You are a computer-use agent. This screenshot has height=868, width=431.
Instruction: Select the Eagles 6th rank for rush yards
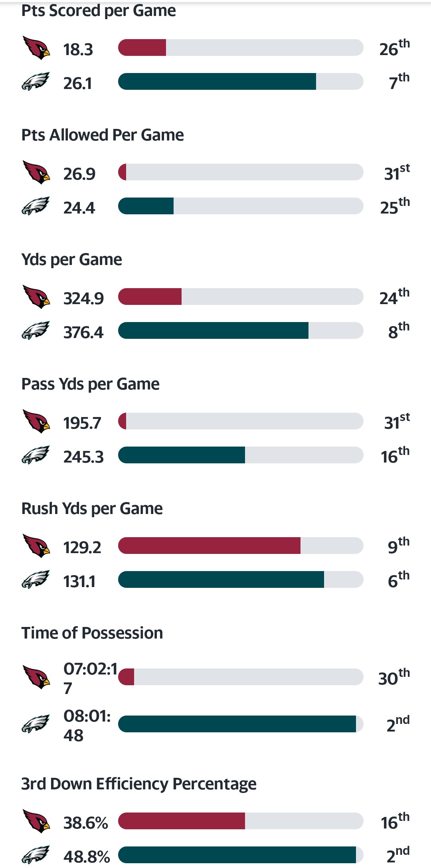click(x=398, y=580)
